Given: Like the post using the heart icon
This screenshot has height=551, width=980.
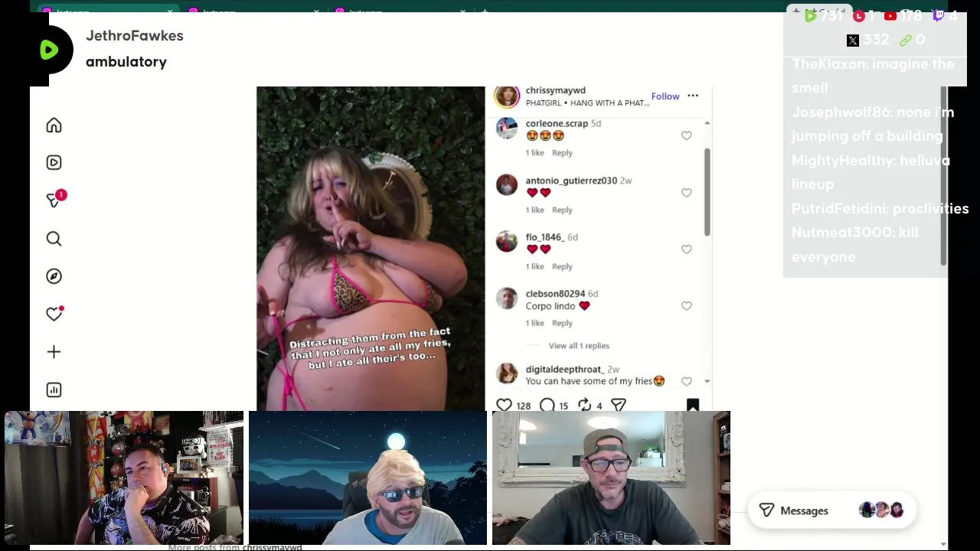Looking at the screenshot, I should pyautogui.click(x=504, y=405).
